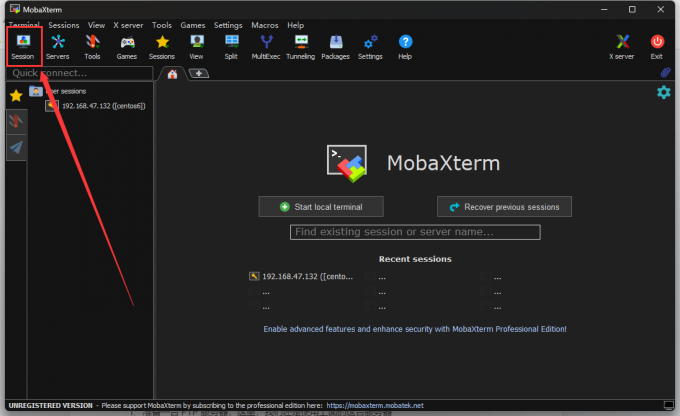Click the Find existing session search box
Screen dimensions: 680x416
415,232
